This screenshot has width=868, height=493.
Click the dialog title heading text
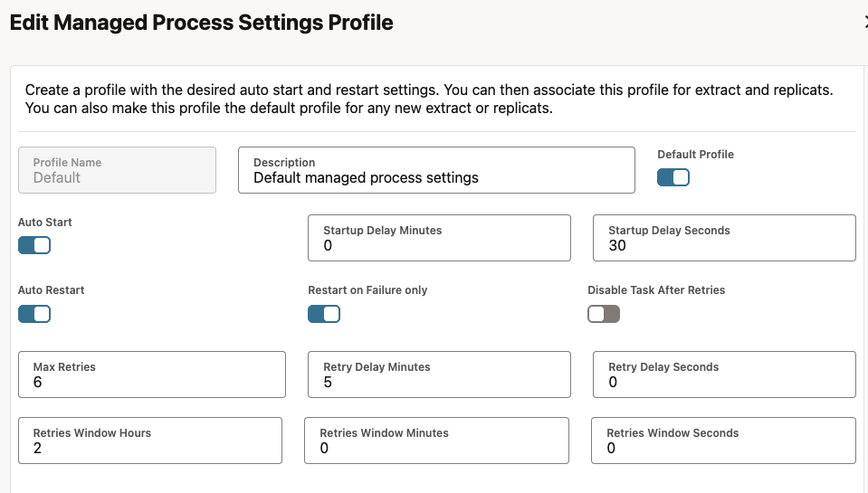tap(201, 24)
